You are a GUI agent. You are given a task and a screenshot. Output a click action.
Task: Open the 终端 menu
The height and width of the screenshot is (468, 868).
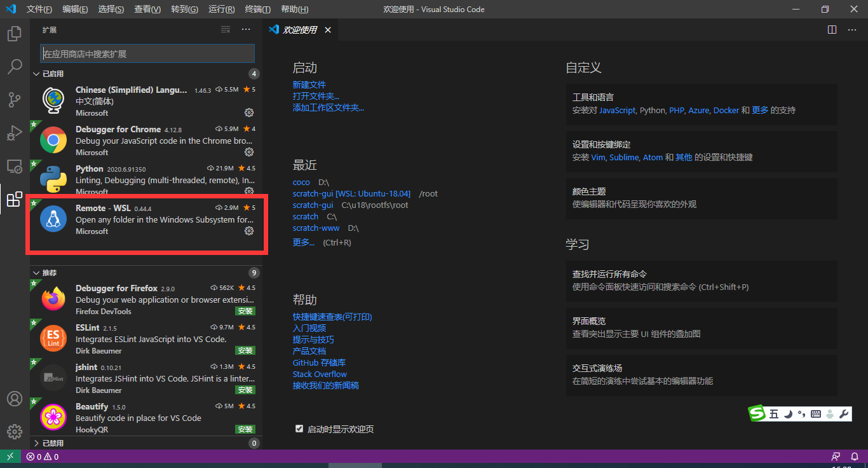[257, 9]
